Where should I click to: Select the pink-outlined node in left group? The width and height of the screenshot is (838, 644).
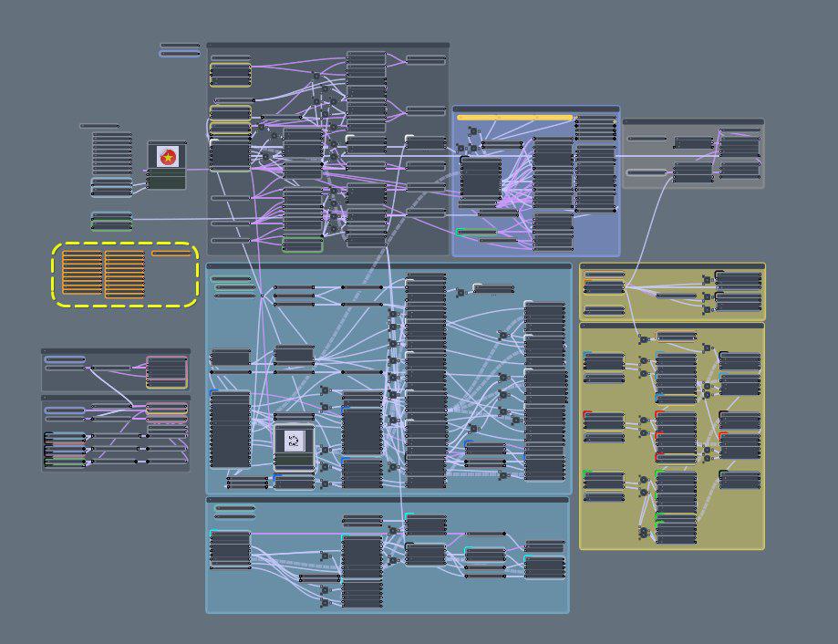(x=167, y=372)
